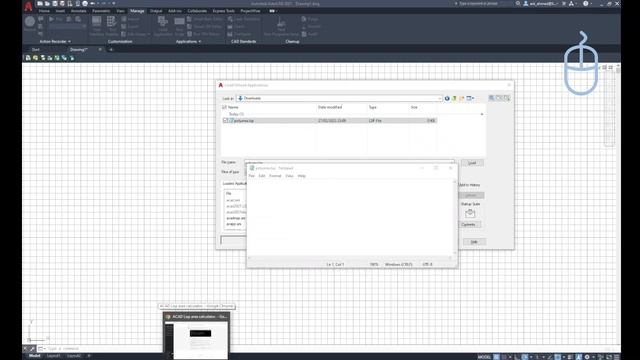Switch to the Express Tools ribbon tab

click(224, 11)
